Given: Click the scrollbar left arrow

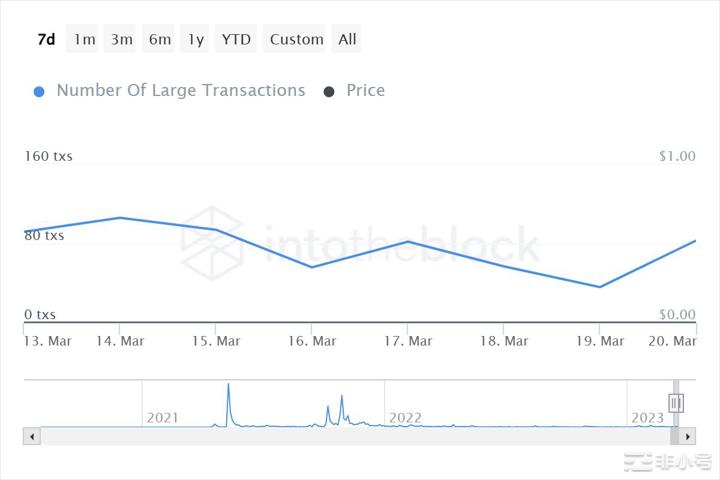Looking at the screenshot, I should tap(32, 437).
